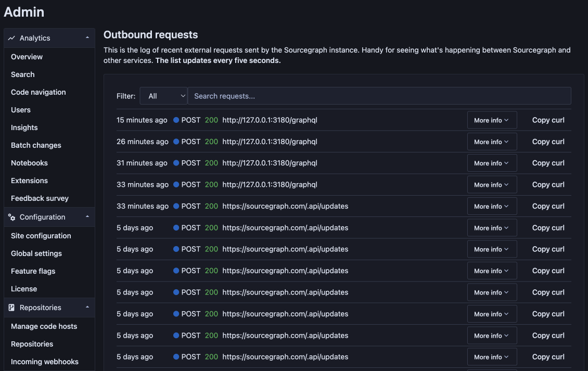Open Site configuration page
588x371 pixels.
pos(41,236)
